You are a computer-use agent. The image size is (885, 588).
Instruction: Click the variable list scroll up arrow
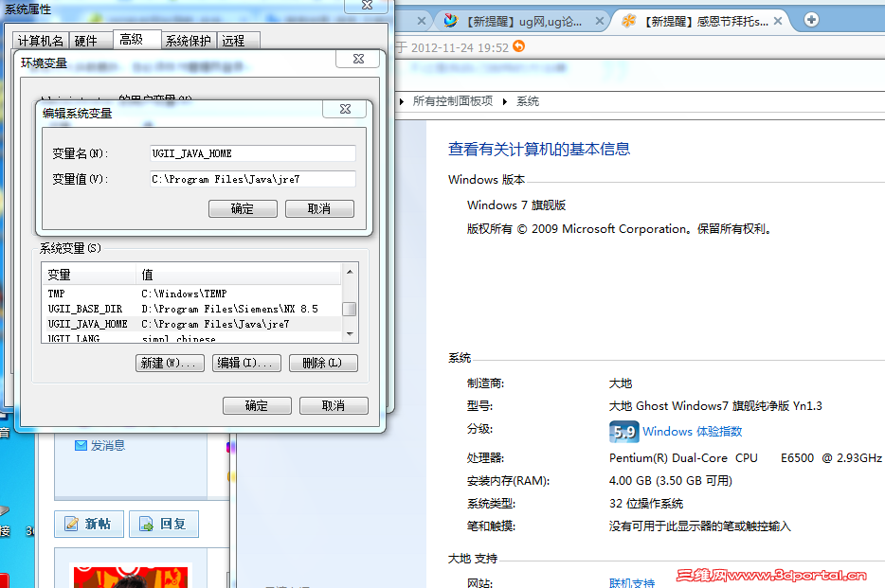tap(350, 272)
